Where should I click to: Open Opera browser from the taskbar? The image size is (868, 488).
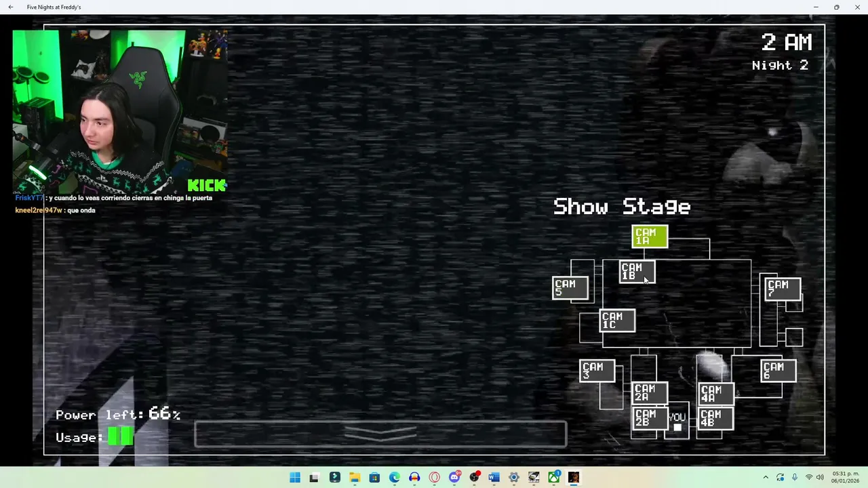click(435, 478)
